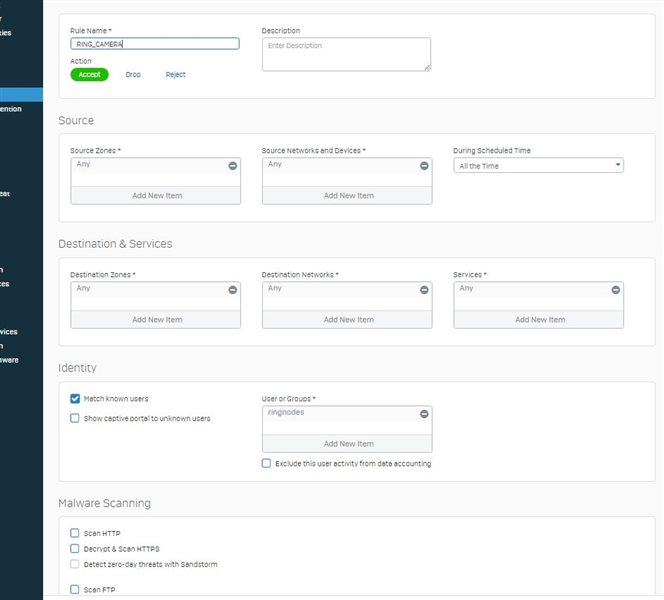Check Exclude this user activity from data accounting
664x600 pixels.
[x=266, y=463]
